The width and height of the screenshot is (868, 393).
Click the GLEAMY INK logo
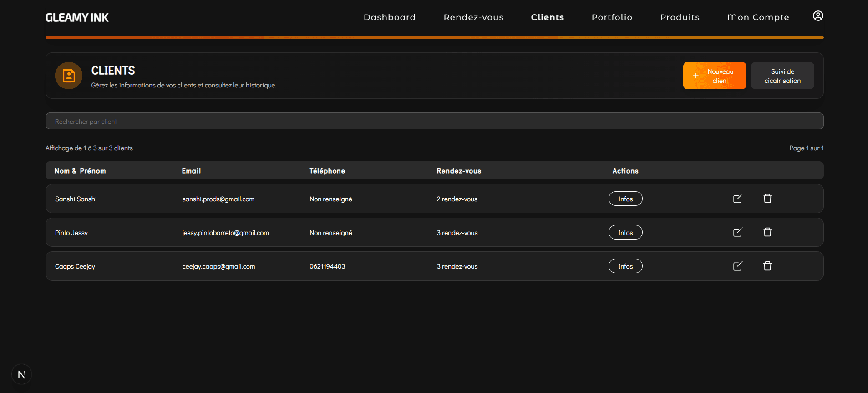[77, 18]
